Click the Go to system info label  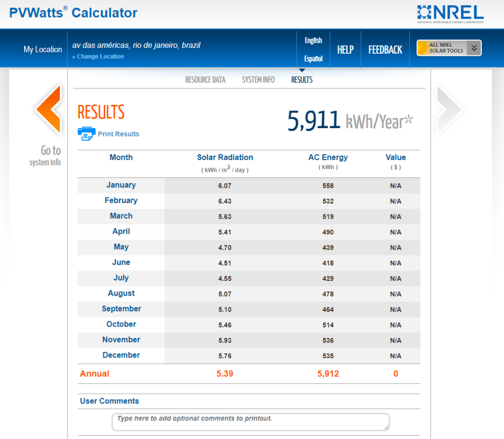(x=45, y=156)
